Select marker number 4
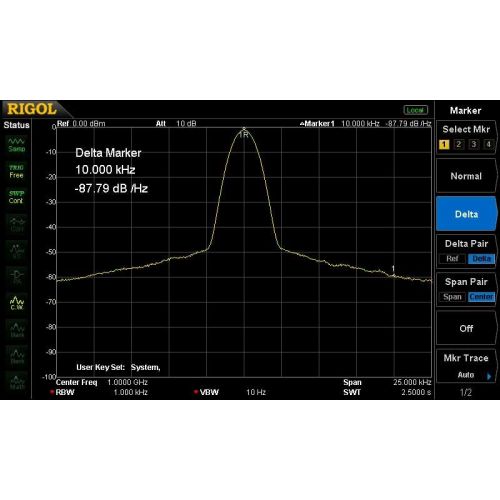Viewport: 500px width, 500px height. 489,144
